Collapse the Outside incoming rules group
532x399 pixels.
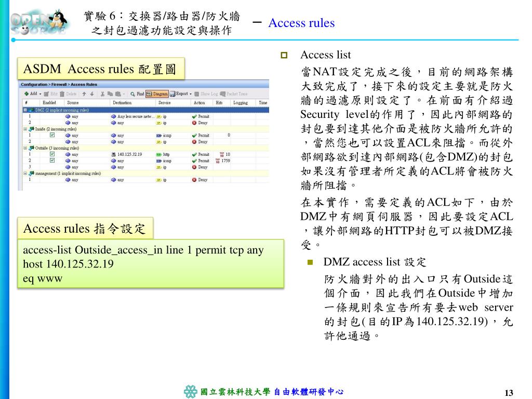(x=25, y=148)
